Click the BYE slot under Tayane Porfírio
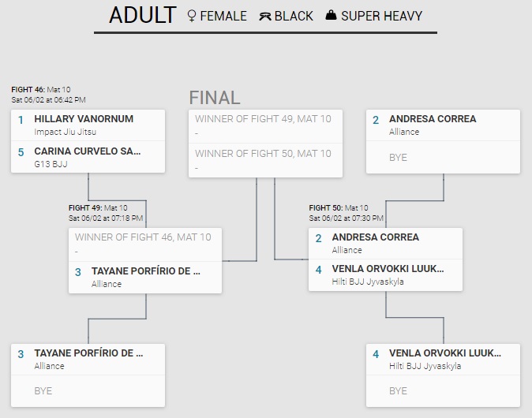 pyautogui.click(x=44, y=391)
